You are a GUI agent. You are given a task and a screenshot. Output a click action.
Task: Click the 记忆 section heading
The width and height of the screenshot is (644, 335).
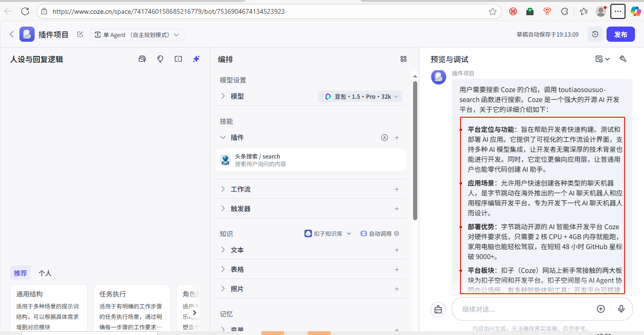(226, 314)
